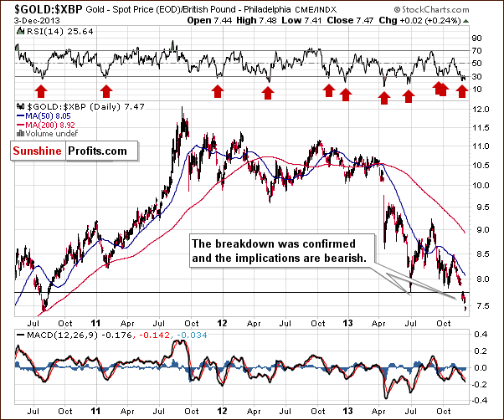The width and height of the screenshot is (504, 420).
Task: Click year 11 on price panel time axis
Action: tap(95, 323)
